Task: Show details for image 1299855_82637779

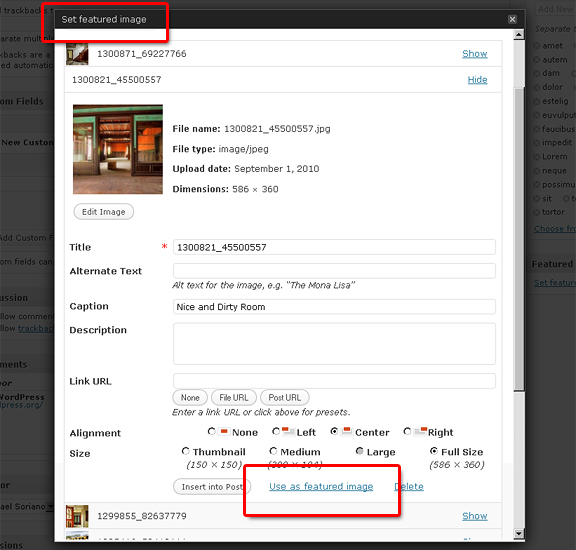Action: point(475,516)
